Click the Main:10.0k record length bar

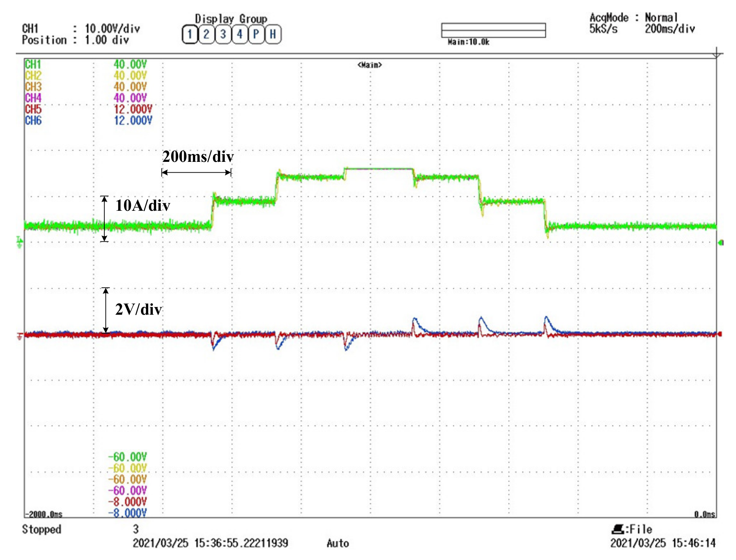[x=493, y=31]
